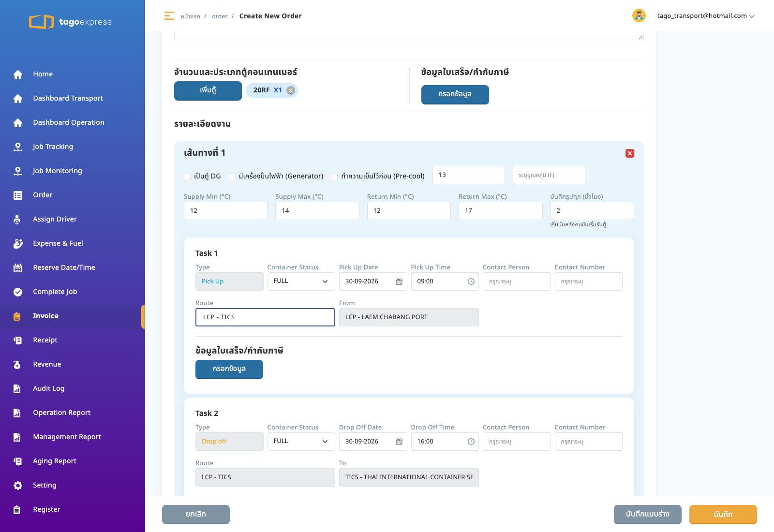Toggle the Generator checkbox
Image resolution: width=774 pixels, height=532 pixels.
(x=232, y=177)
